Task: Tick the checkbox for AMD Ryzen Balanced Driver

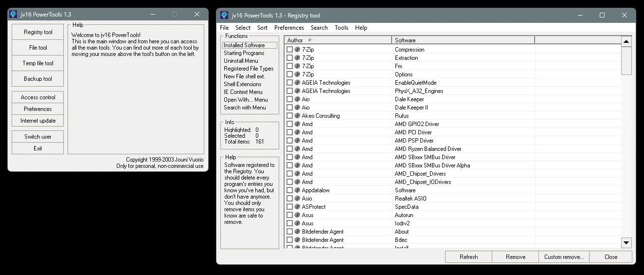Action: click(290, 149)
